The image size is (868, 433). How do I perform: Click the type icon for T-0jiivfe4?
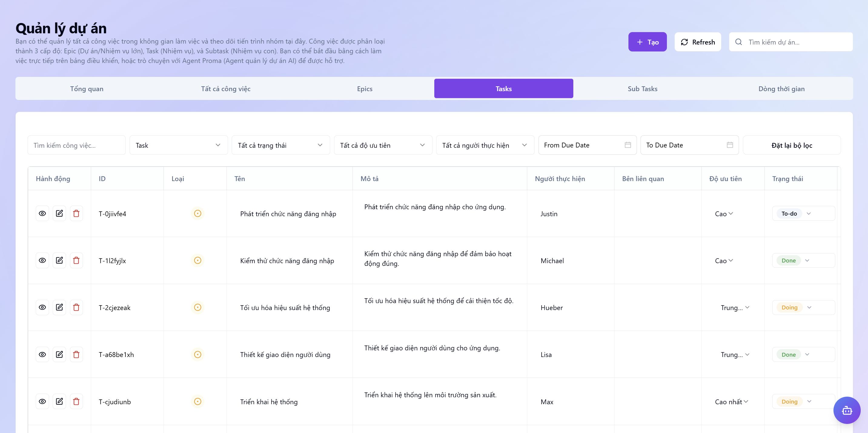click(198, 213)
